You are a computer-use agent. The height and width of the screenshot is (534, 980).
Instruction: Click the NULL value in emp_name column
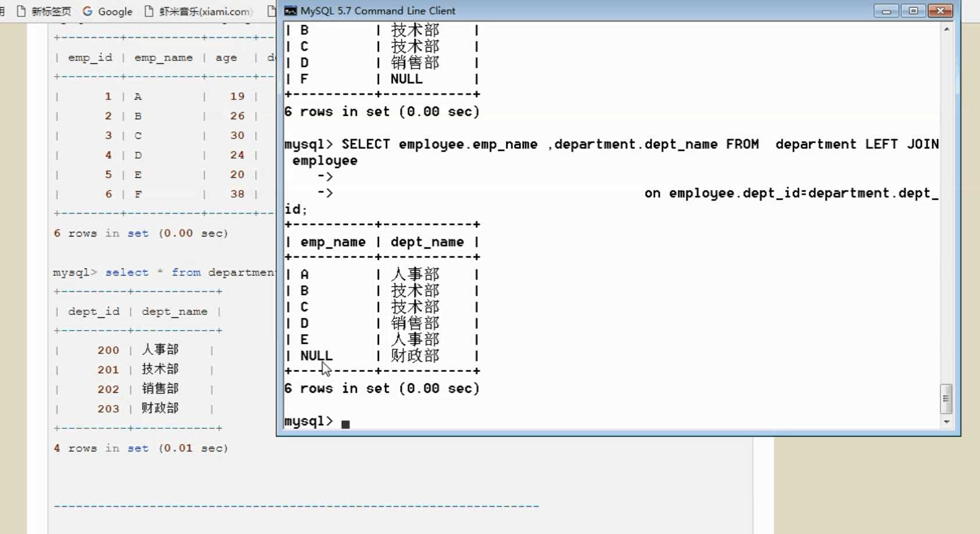point(316,356)
